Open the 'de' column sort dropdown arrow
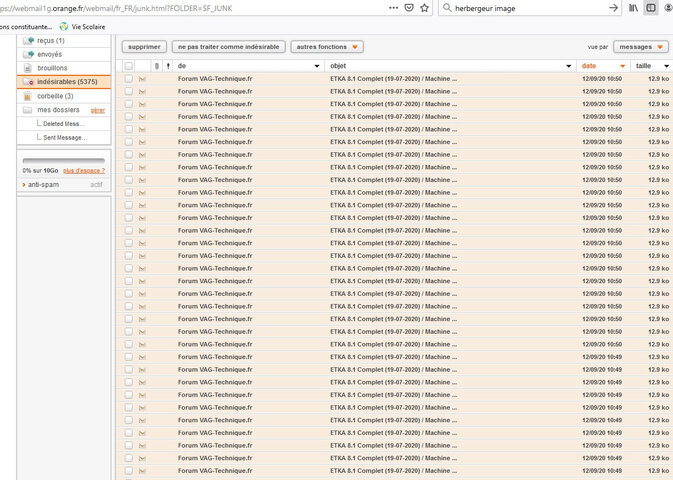This screenshot has height=480, width=673. (317, 66)
